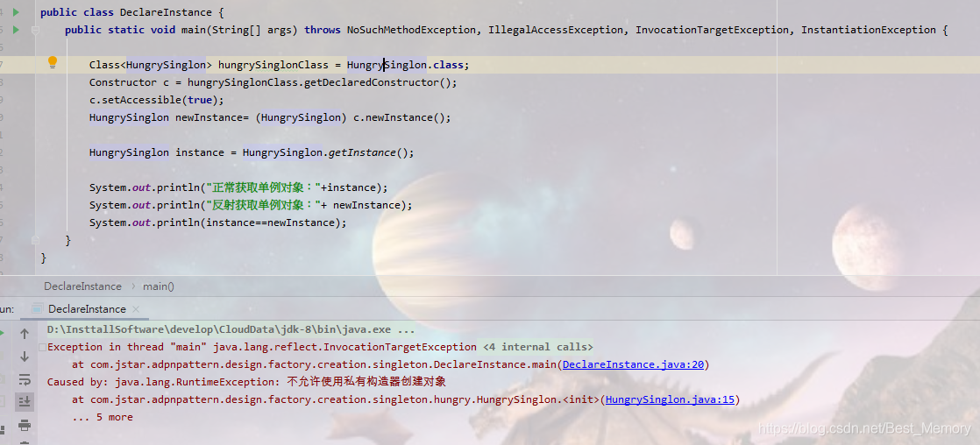Click the main() breadcrumb below the editor
Viewport: 980px width, 445px height.
point(159,286)
